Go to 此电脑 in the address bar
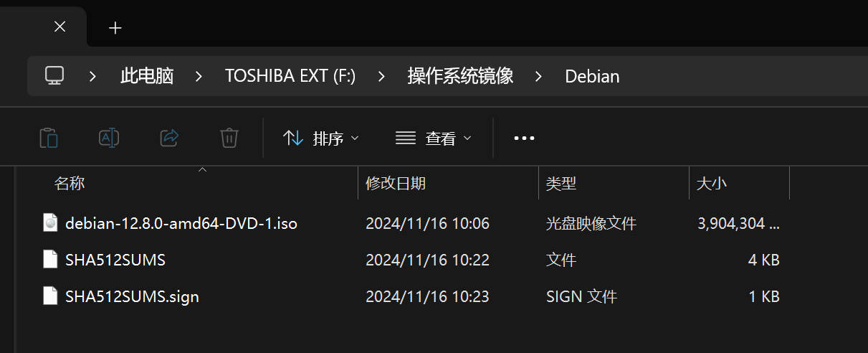 click(x=147, y=76)
